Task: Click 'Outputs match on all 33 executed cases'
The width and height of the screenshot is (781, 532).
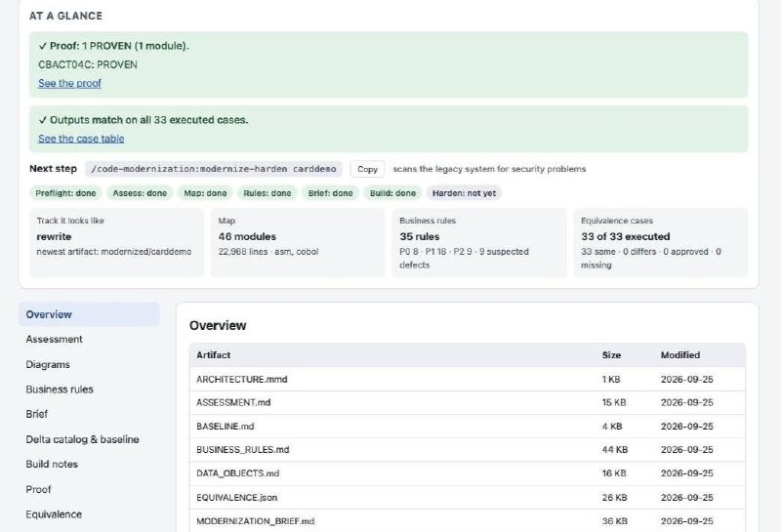Action: click(x=144, y=120)
